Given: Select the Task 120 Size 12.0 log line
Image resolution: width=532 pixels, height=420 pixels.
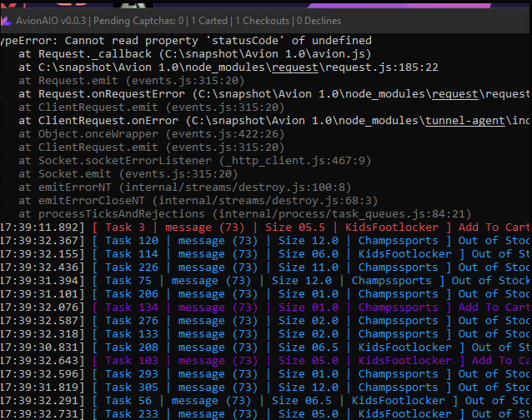Looking at the screenshot, I should [x=266, y=241].
